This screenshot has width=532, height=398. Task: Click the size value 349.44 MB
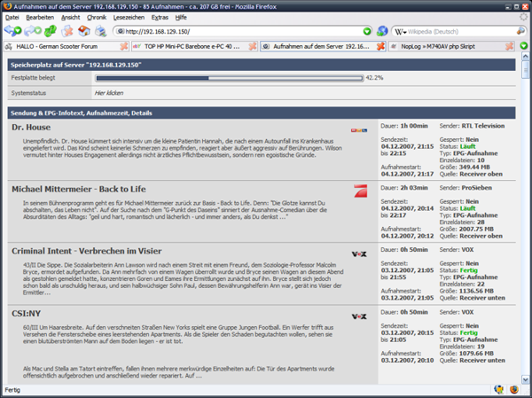tap(474, 168)
